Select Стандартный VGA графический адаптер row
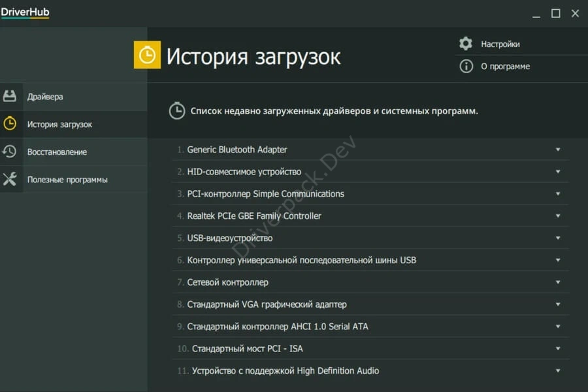 (x=370, y=304)
